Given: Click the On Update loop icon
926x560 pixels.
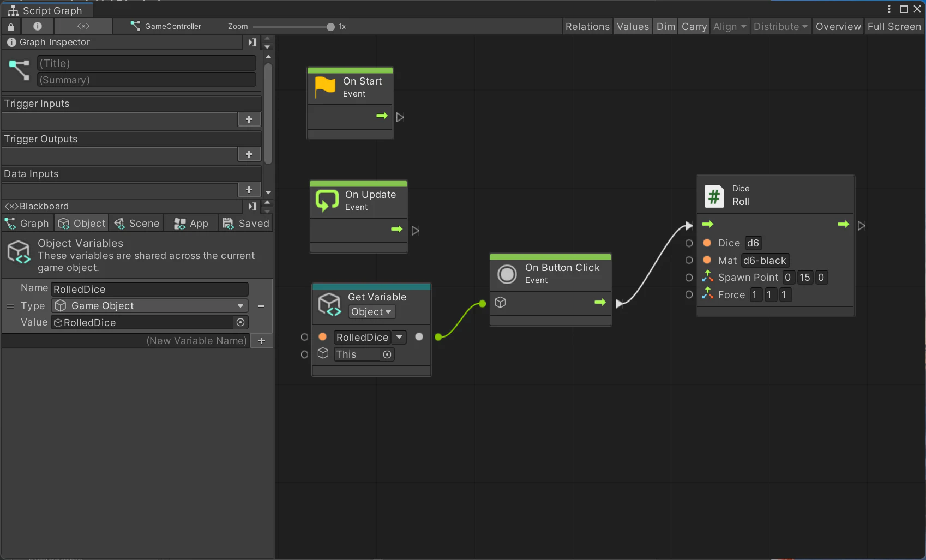Looking at the screenshot, I should (x=327, y=201).
